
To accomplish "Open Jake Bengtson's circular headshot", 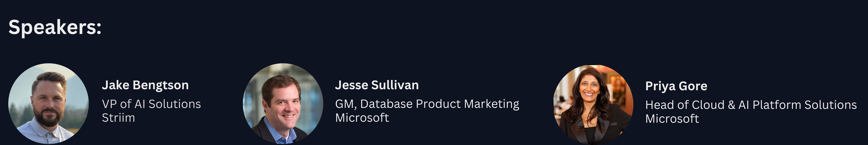I will 48,103.
